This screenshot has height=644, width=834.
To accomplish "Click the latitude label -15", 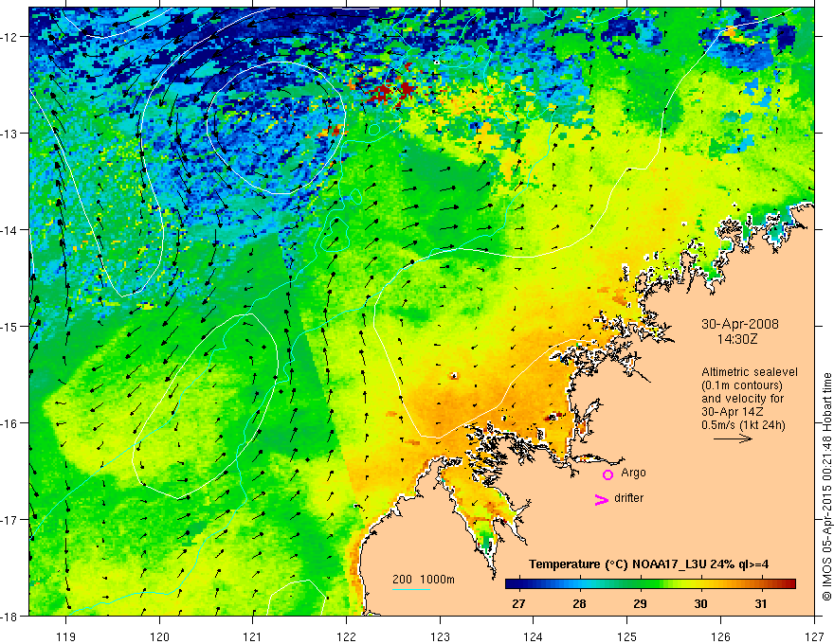I will coord(10,326).
